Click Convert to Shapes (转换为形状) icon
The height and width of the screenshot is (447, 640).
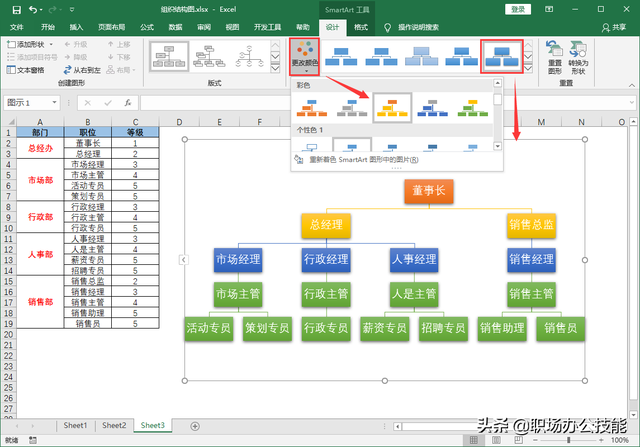(578, 58)
